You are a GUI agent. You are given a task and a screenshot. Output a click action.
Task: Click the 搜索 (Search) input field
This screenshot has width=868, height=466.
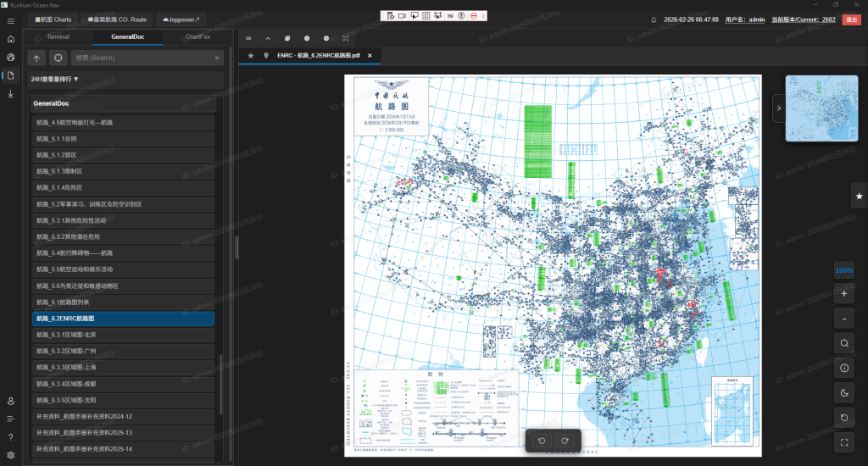(140, 58)
